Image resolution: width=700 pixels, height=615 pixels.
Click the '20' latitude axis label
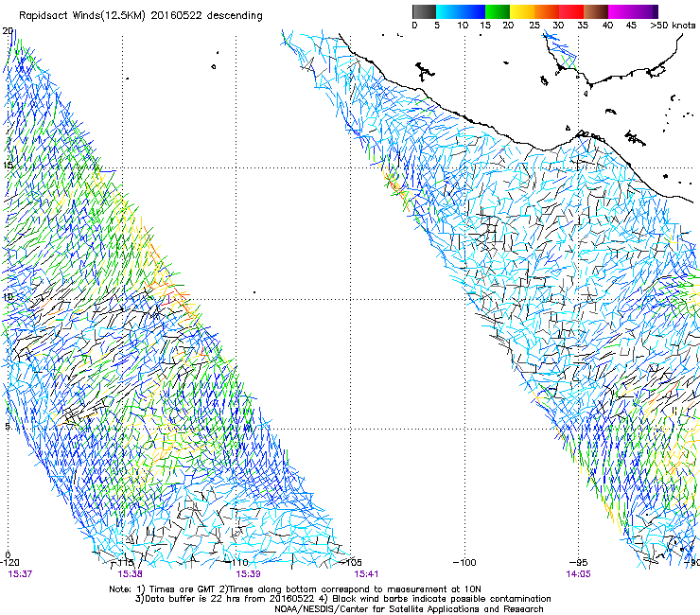(x=8, y=31)
